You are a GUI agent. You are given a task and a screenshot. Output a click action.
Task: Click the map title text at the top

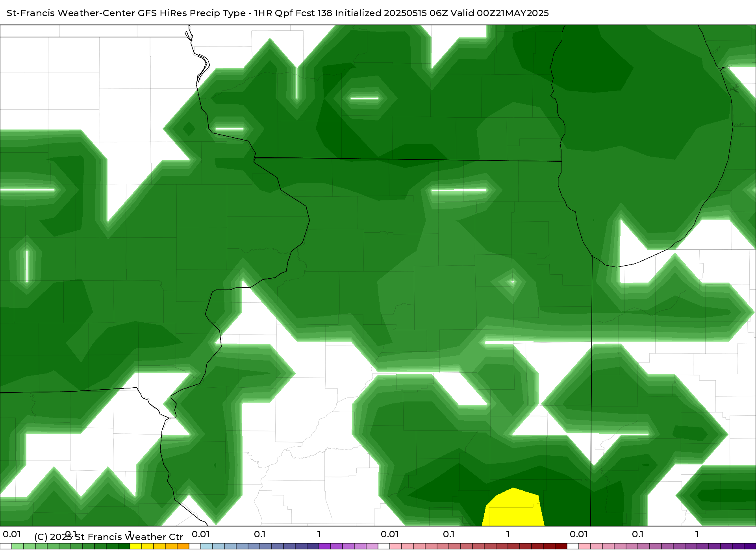278,13
